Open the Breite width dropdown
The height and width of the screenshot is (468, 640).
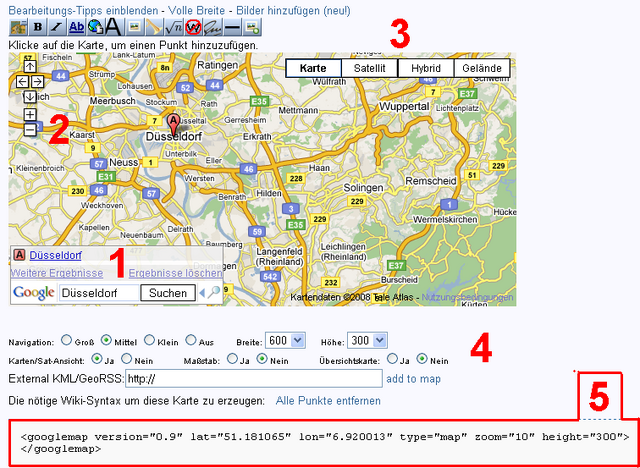click(285, 340)
